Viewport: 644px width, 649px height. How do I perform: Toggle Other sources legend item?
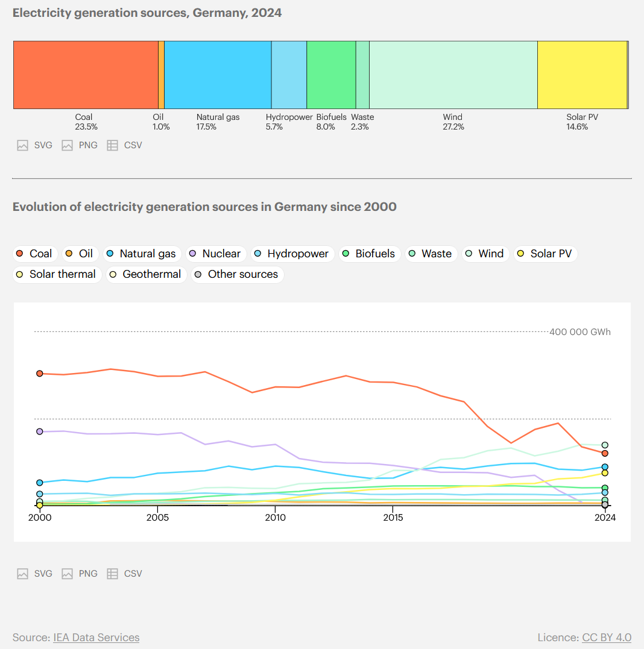coord(237,274)
